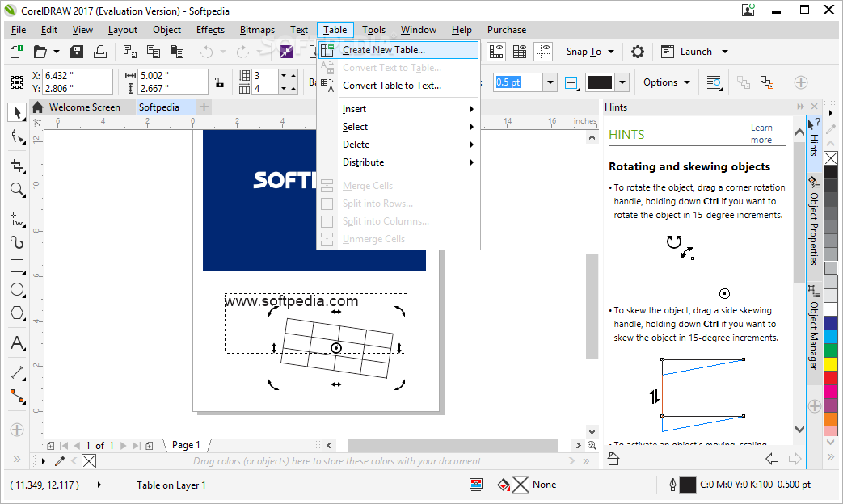
Task: Click the border selection icon
Action: [x=571, y=82]
